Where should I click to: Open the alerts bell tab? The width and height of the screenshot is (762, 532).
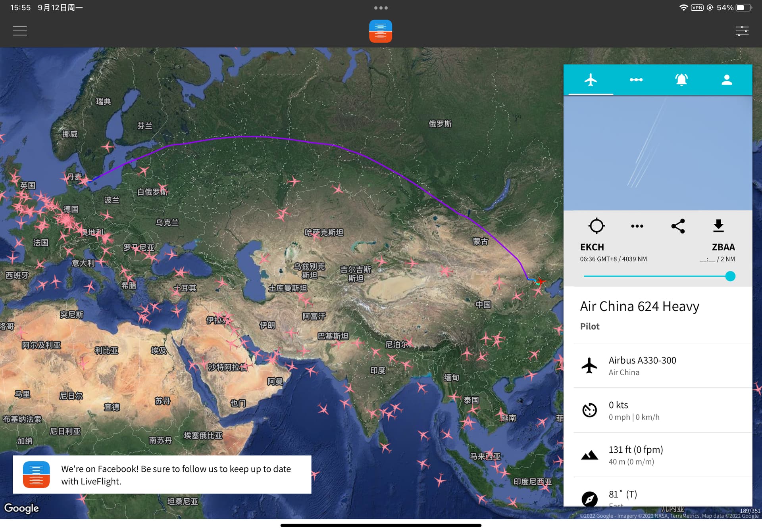coord(681,80)
